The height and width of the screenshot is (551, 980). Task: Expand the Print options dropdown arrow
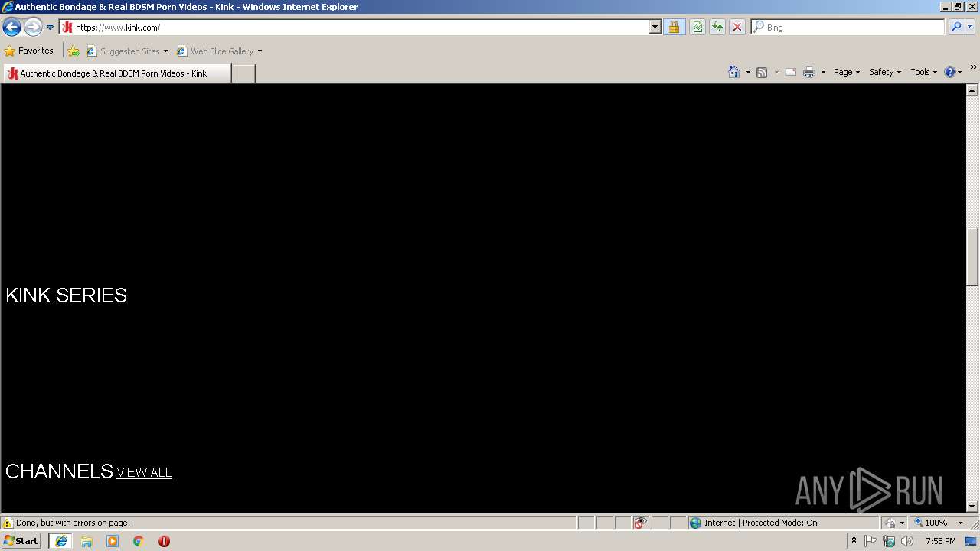coord(823,72)
